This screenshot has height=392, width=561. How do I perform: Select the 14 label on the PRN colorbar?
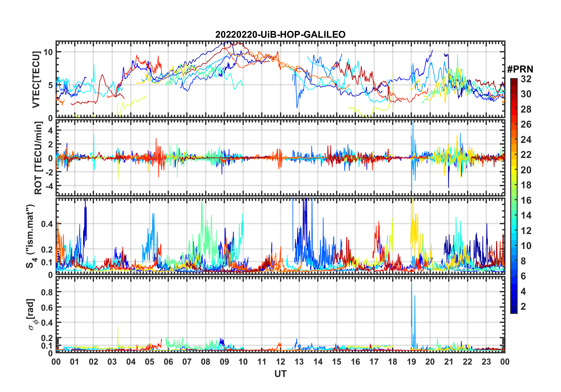[x=526, y=215]
